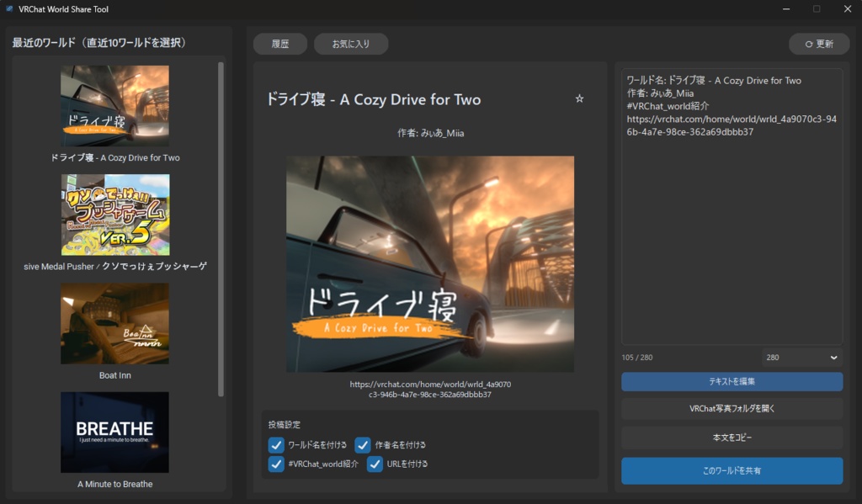Select the クソでっけぇプッシャーゲーム thumbnail
This screenshot has height=504, width=862.
click(114, 215)
